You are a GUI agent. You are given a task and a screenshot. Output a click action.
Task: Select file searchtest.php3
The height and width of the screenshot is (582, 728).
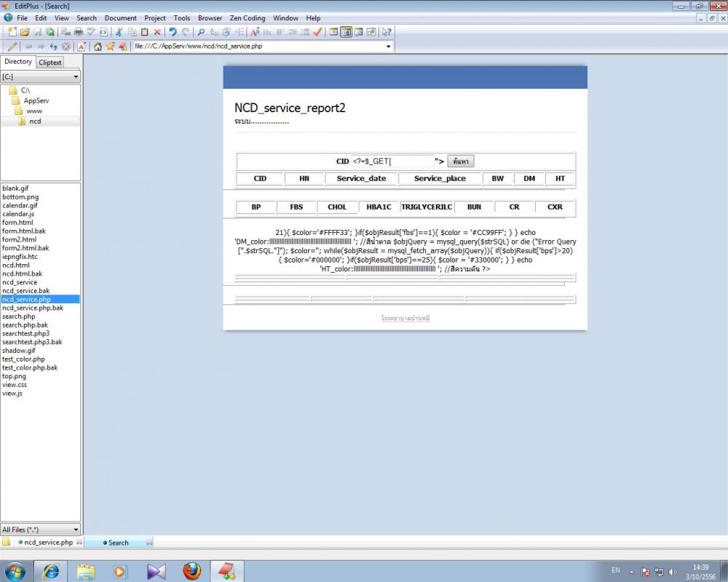pos(25,334)
